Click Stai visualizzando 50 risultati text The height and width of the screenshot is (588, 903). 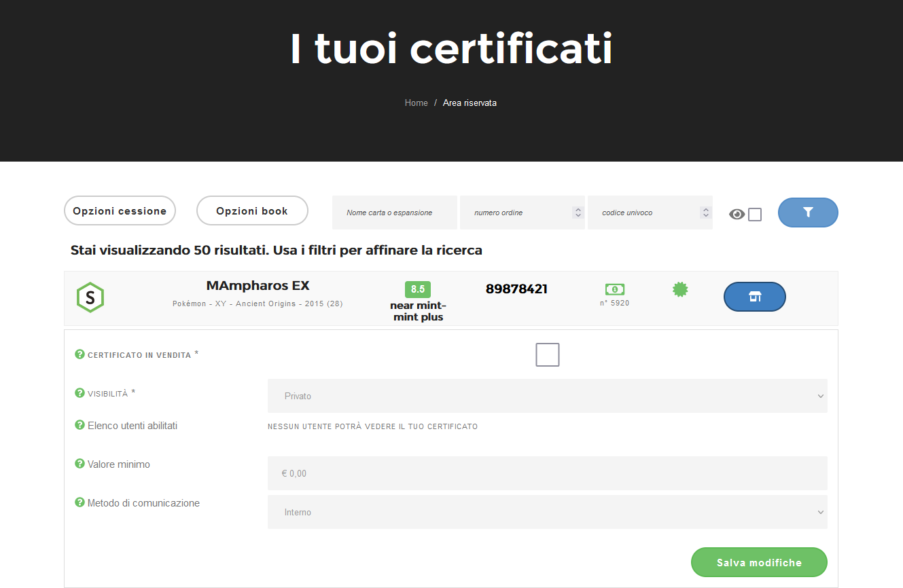[277, 250]
